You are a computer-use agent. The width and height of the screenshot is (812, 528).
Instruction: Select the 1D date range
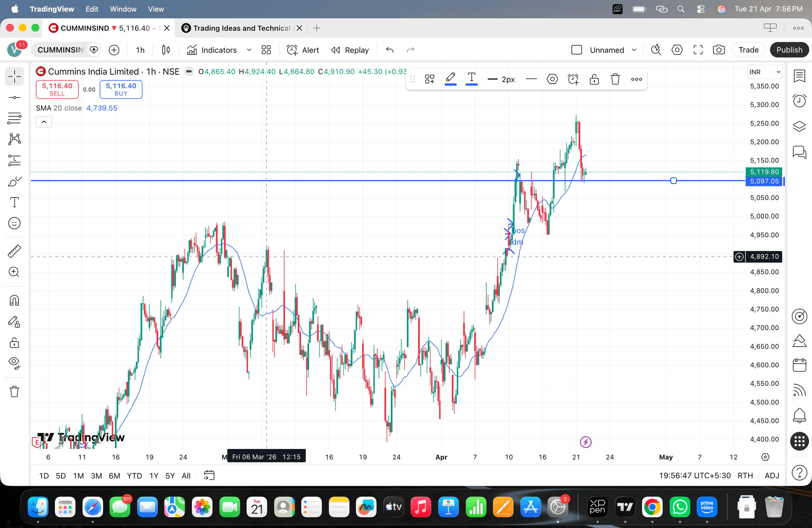point(44,476)
